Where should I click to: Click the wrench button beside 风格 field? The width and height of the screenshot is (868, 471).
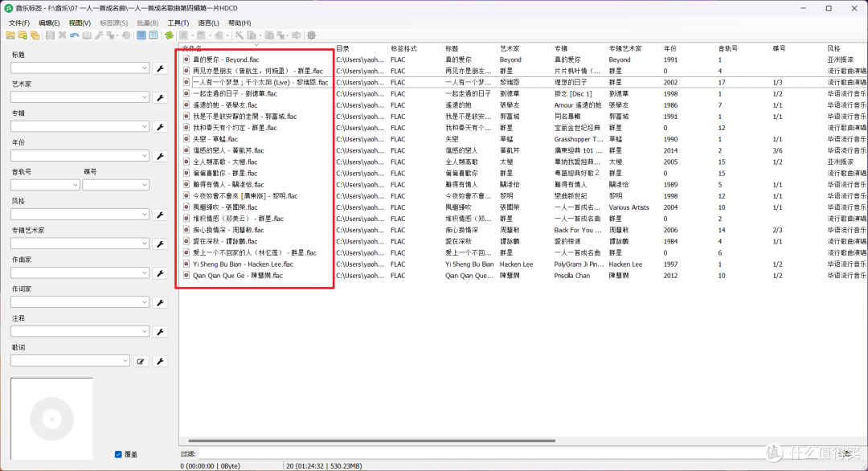[x=160, y=215]
